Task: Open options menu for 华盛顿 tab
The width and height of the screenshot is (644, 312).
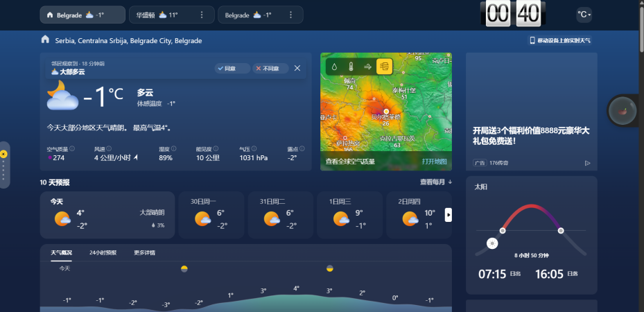Action: (x=202, y=15)
